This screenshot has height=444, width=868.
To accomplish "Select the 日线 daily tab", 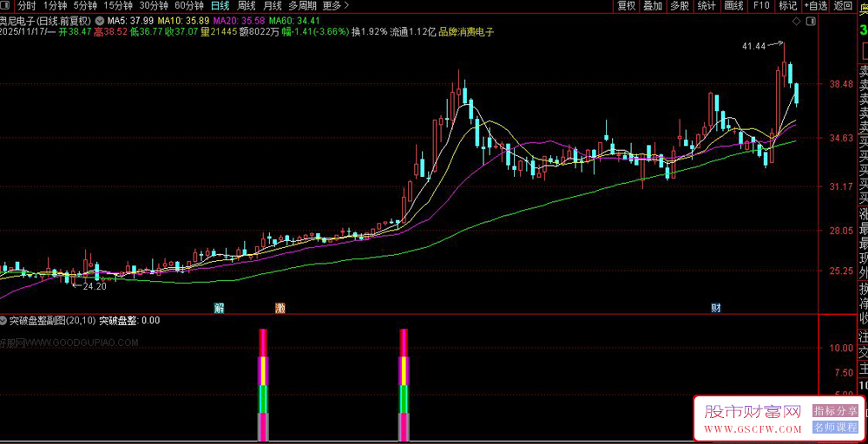I will (x=220, y=6).
